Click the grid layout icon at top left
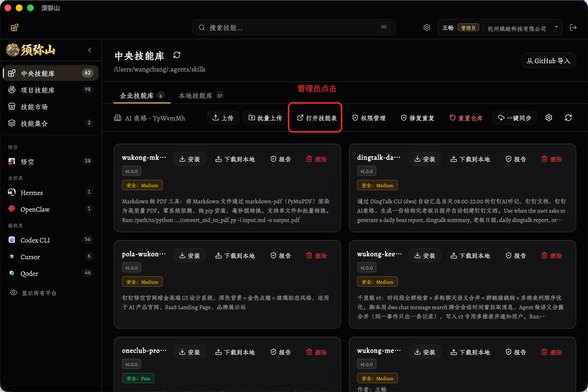The height and width of the screenshot is (392, 588). tap(15, 28)
